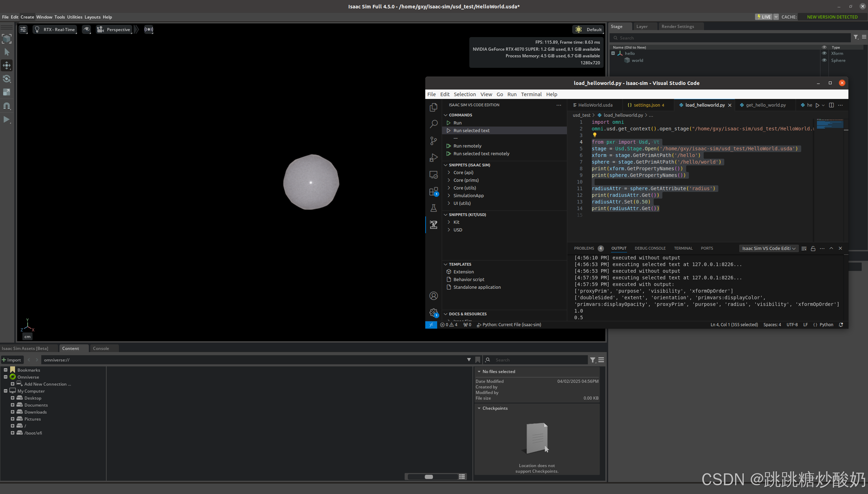Click the Stage panel search field
Image resolution: width=868 pixels, height=494 pixels.
pos(730,38)
